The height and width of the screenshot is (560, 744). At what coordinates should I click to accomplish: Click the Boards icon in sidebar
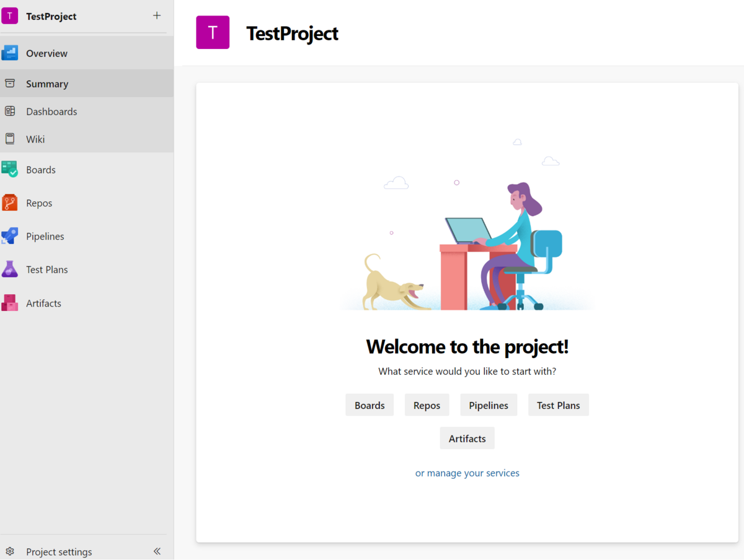pos(10,169)
